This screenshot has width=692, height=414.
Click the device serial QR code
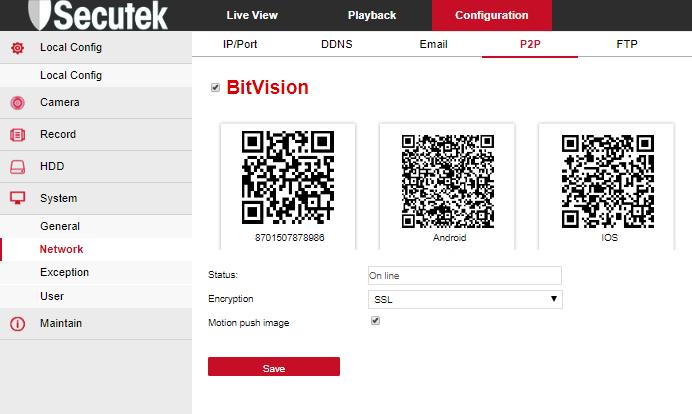point(288,177)
